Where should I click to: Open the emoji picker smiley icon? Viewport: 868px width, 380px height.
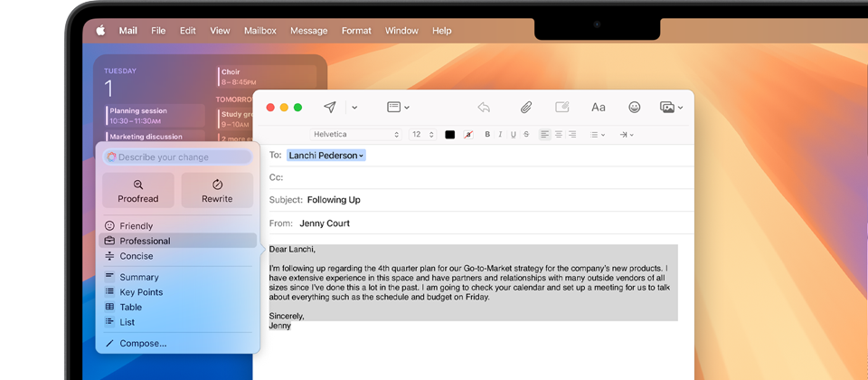point(635,108)
